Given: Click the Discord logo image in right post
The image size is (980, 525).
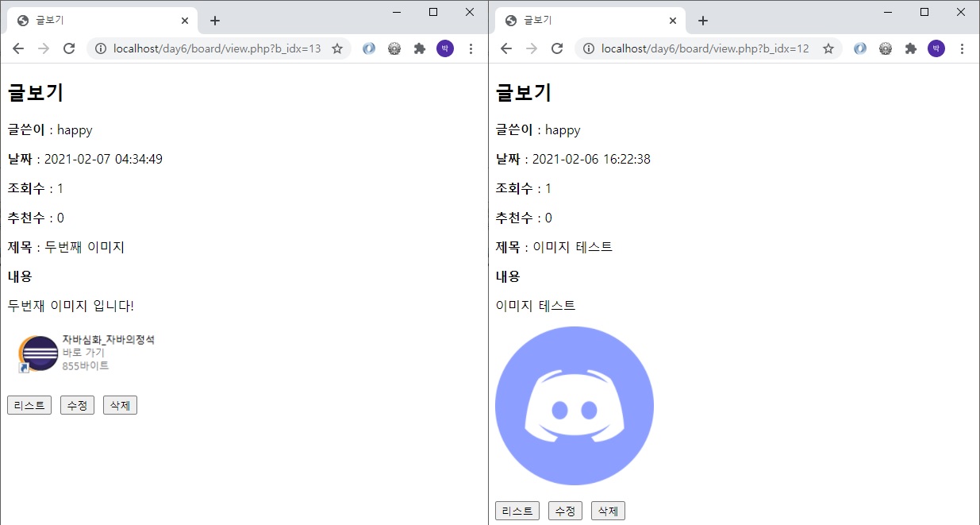Looking at the screenshot, I should pyautogui.click(x=575, y=406).
